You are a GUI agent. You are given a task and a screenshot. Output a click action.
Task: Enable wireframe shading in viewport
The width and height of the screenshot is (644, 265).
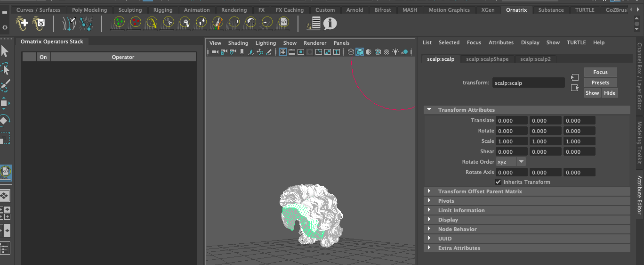point(351,52)
